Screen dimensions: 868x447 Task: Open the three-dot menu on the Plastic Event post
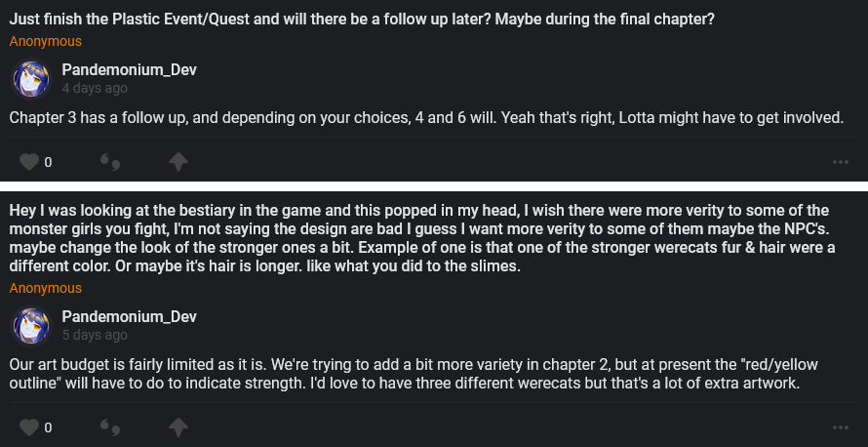tap(841, 162)
